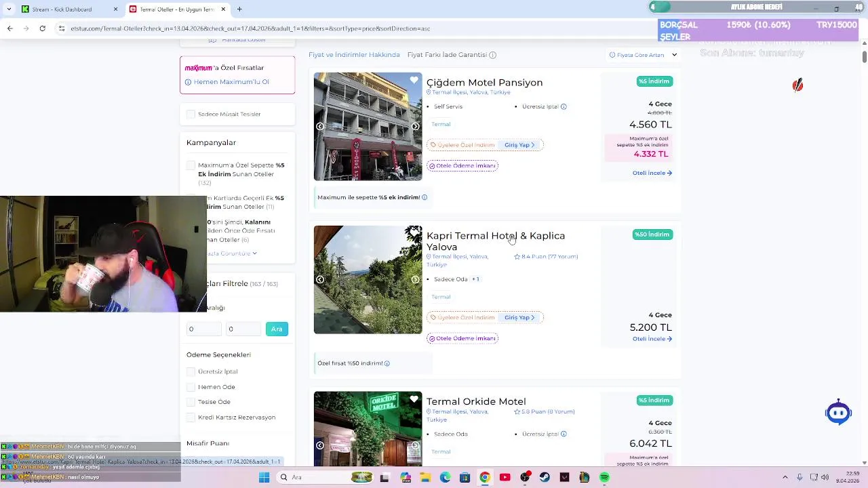Open a new browser tab
The width and height of the screenshot is (868, 488).
(239, 9)
